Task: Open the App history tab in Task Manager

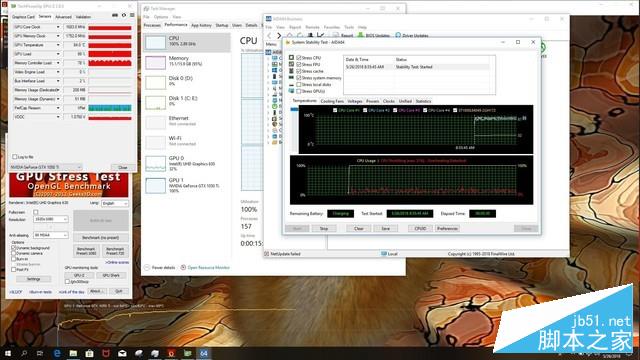Action: [x=201, y=25]
